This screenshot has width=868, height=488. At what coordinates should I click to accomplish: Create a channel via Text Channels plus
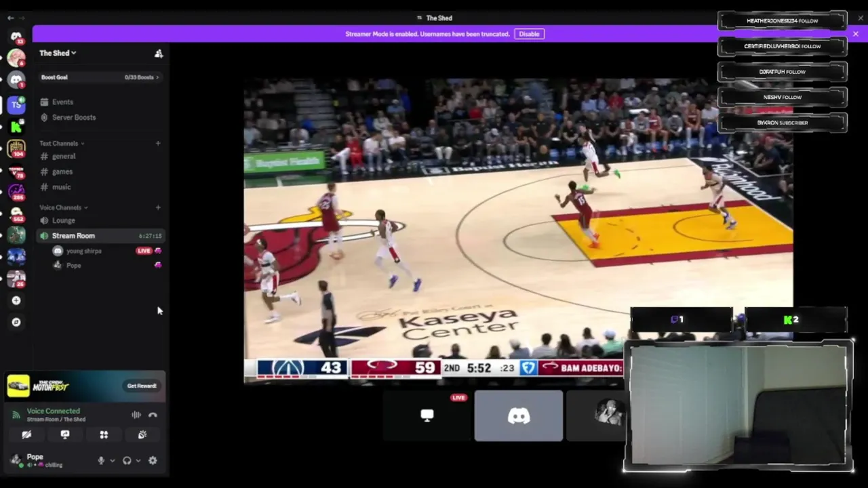coord(158,143)
